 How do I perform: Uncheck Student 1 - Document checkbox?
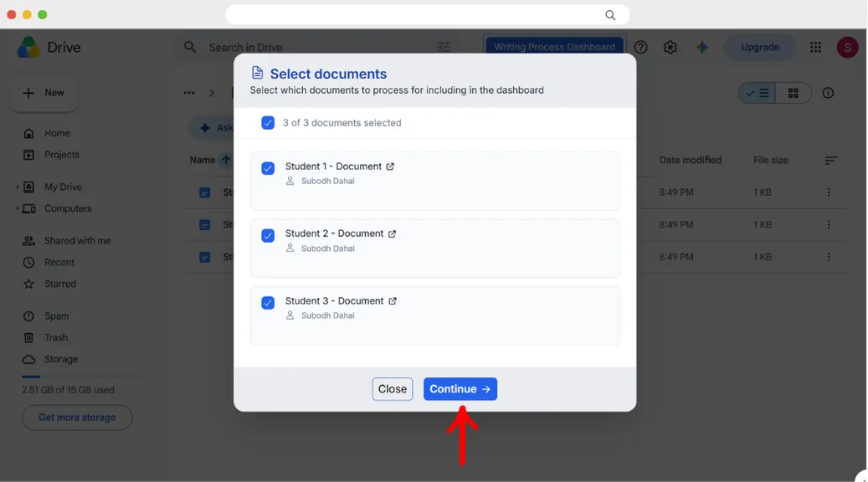point(268,168)
